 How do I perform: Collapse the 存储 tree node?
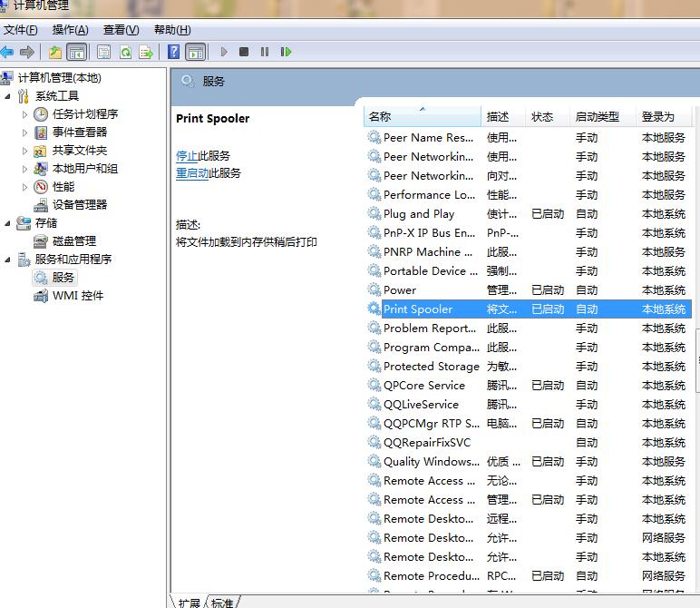point(7,223)
